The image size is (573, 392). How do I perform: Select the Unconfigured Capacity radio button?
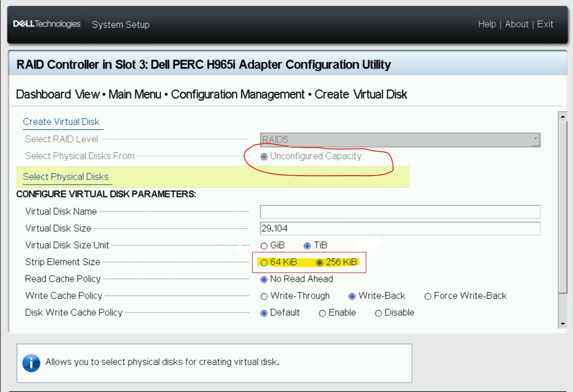click(264, 157)
